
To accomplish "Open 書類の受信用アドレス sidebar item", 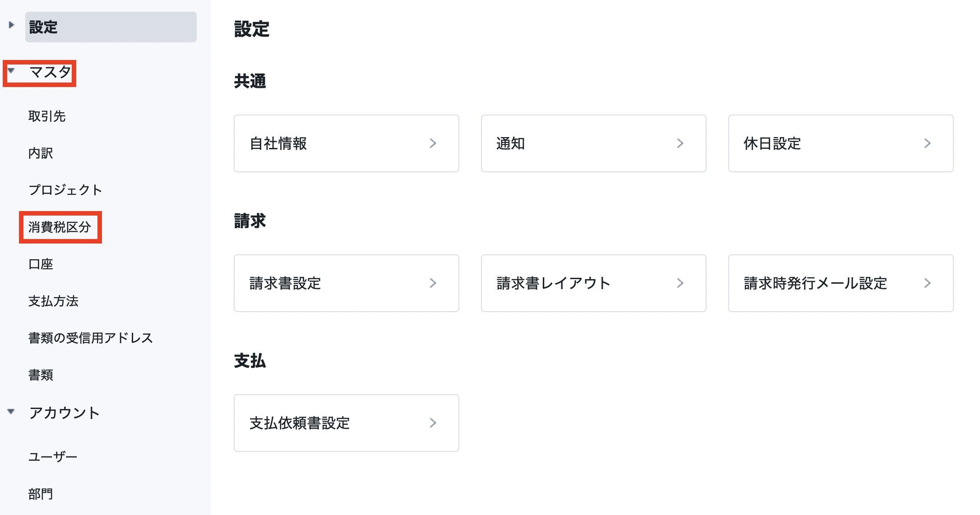I will click(x=90, y=338).
